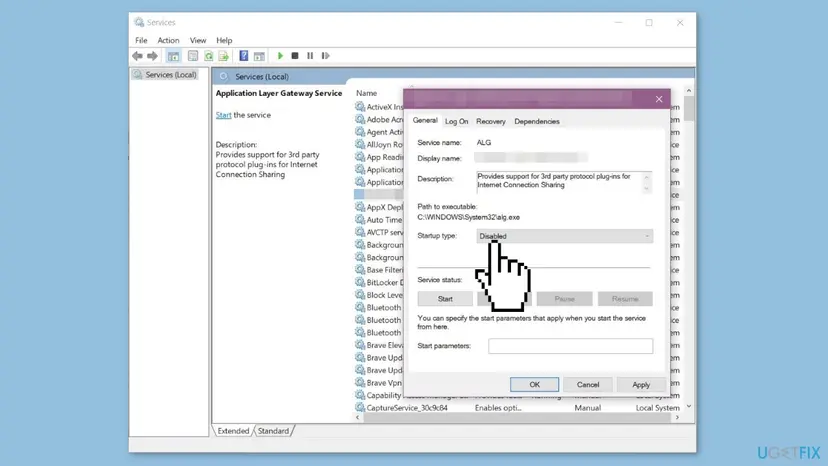Open the File menu

click(141, 40)
